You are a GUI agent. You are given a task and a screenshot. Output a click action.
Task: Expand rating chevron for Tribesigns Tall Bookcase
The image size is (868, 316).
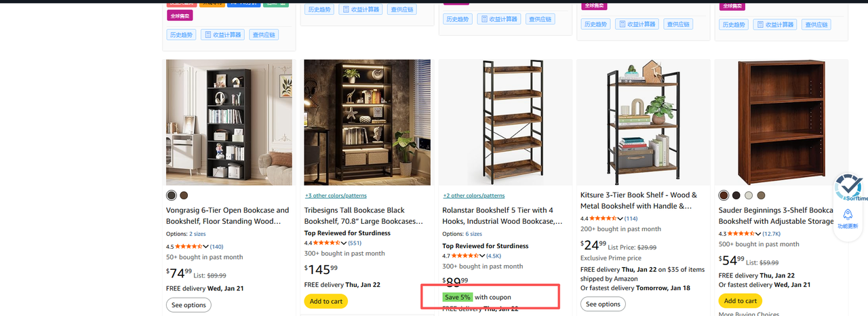click(x=344, y=243)
